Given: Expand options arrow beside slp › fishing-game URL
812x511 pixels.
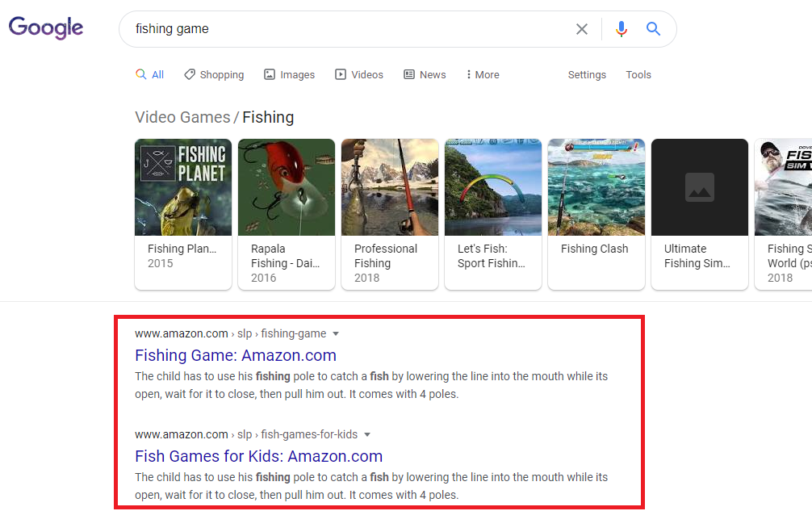Looking at the screenshot, I should click(x=336, y=334).
